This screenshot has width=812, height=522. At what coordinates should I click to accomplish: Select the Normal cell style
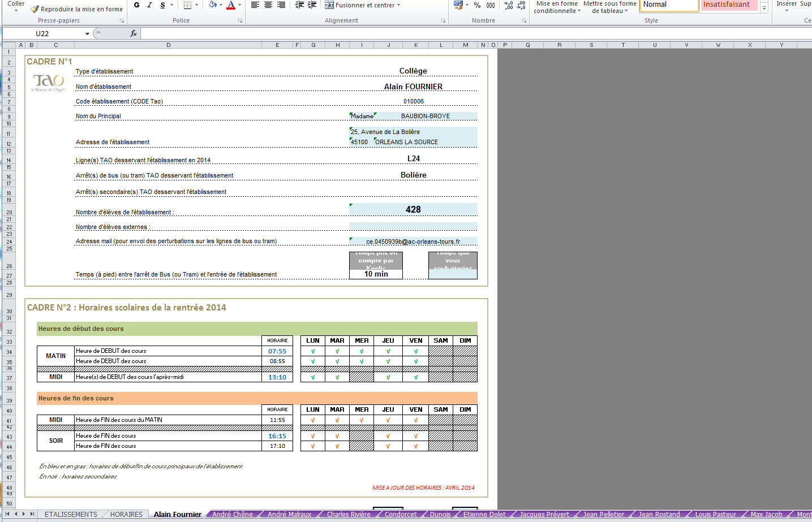pos(668,5)
